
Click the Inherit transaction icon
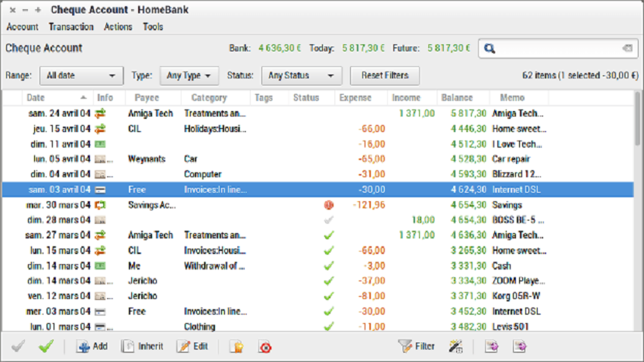click(129, 346)
